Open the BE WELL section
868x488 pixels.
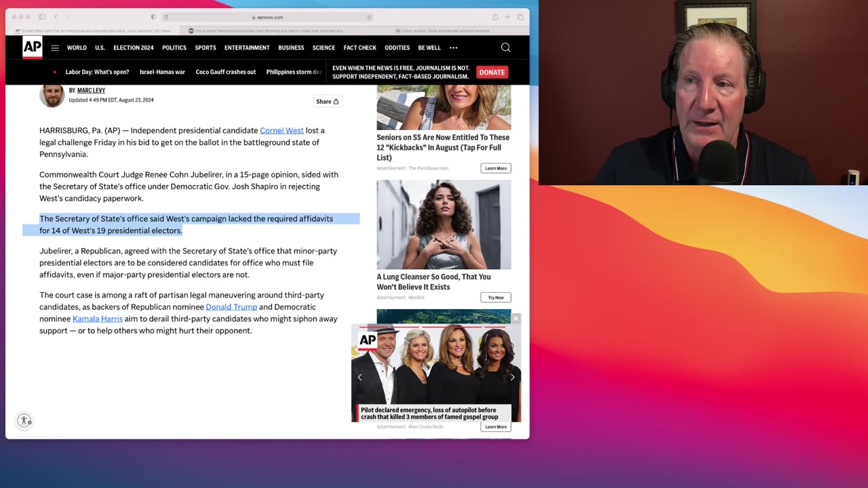point(429,48)
